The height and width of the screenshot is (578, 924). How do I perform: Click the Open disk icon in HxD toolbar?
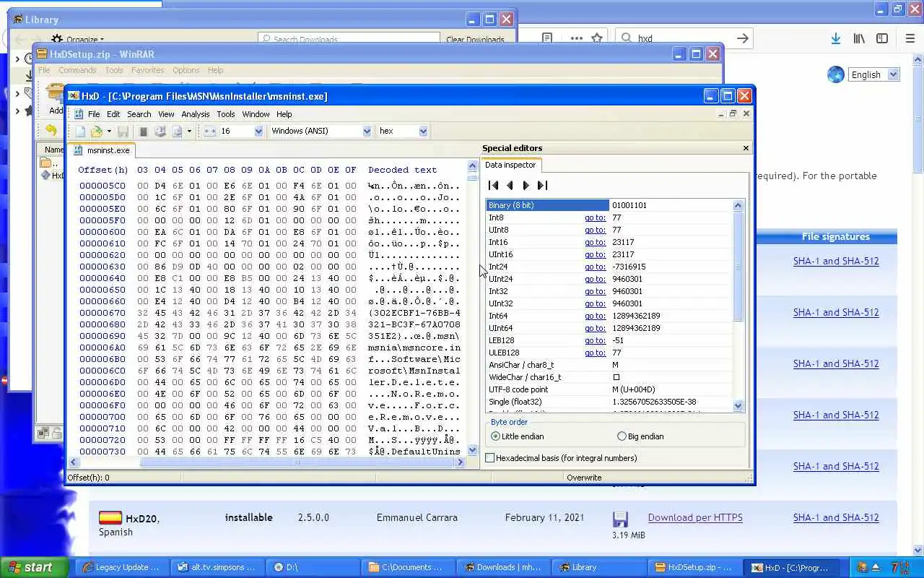click(x=160, y=131)
